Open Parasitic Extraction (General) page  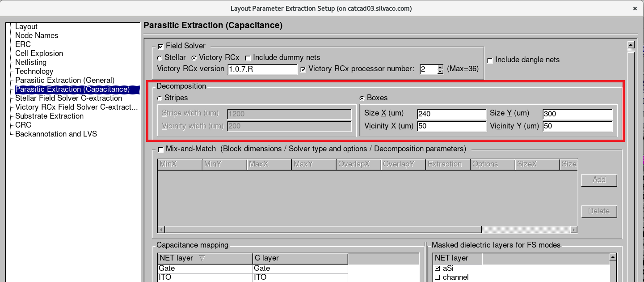[x=65, y=80]
